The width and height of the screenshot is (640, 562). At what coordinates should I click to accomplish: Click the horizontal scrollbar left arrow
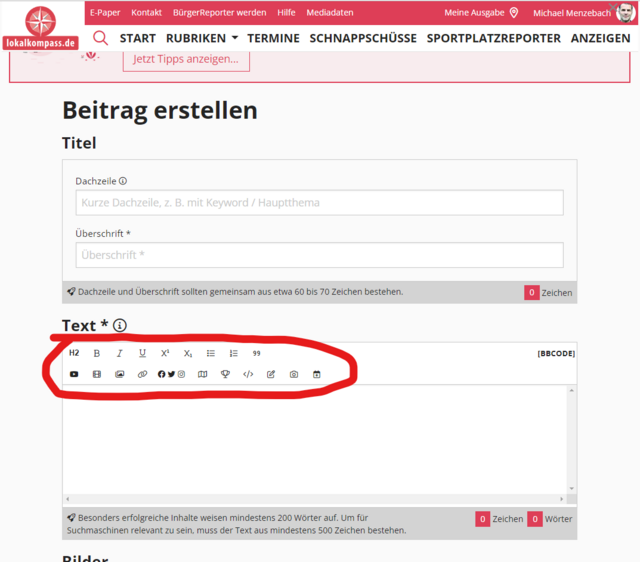pos(68,499)
